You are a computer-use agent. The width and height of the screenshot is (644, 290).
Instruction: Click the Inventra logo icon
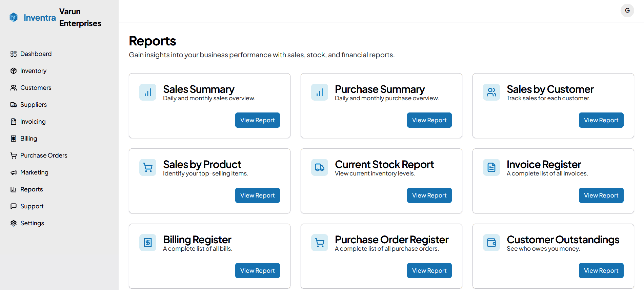click(x=14, y=17)
